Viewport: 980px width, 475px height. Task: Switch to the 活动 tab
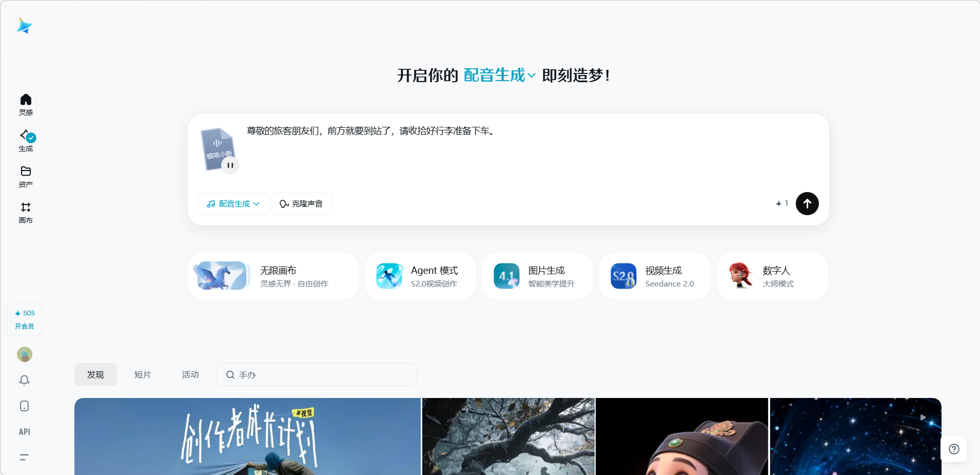[x=190, y=375]
